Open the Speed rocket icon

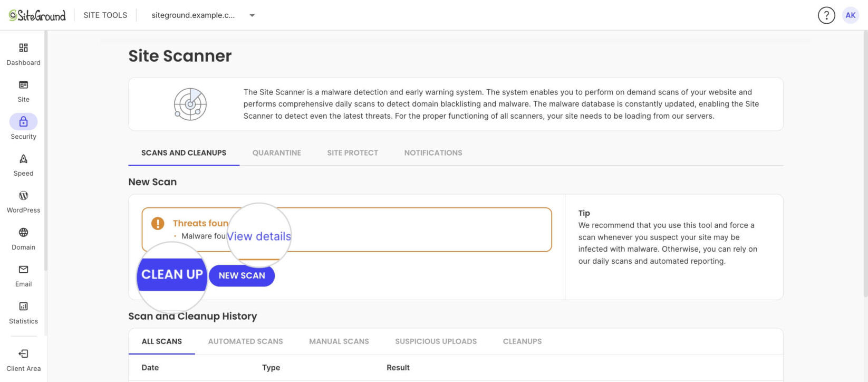[x=23, y=159]
